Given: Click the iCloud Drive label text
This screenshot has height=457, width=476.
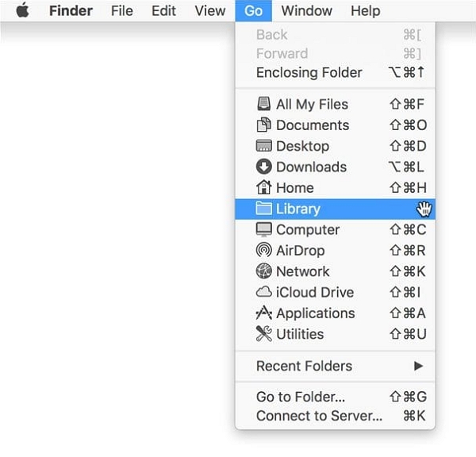Looking at the screenshot, I should pos(315,292).
